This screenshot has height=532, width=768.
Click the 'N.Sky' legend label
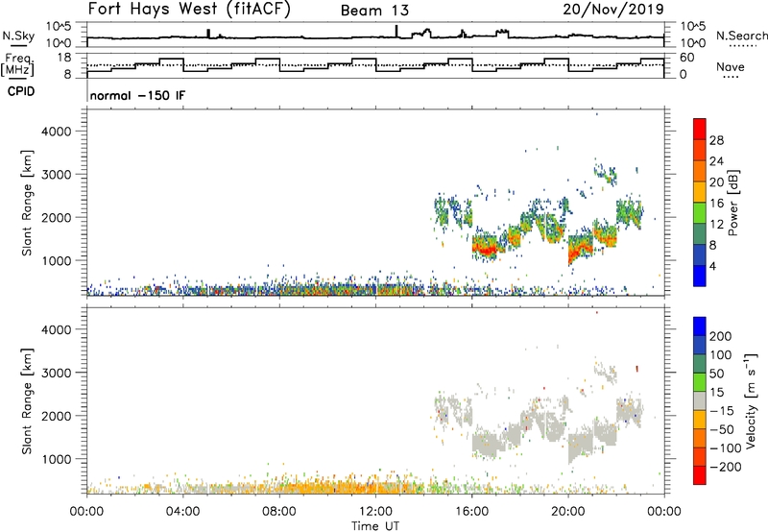point(18,36)
